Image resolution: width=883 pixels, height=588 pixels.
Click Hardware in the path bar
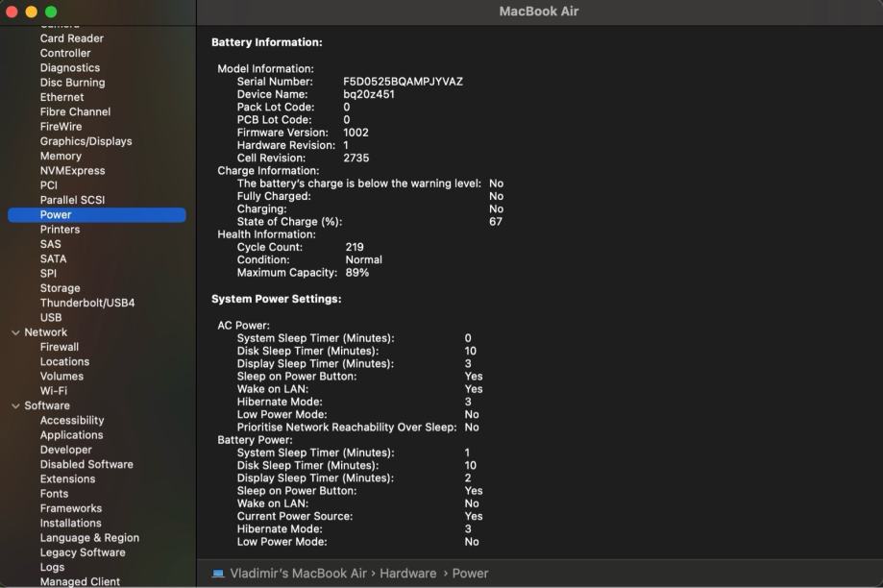point(407,574)
